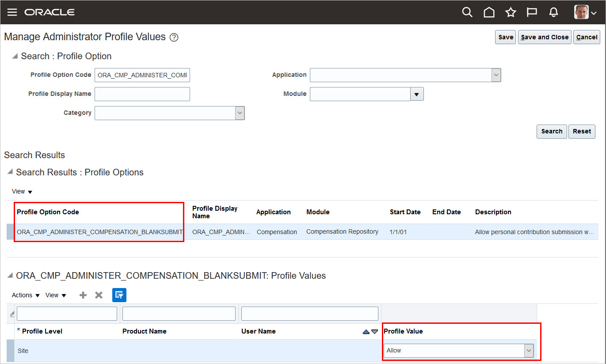Click the Product Name column header

click(x=145, y=331)
